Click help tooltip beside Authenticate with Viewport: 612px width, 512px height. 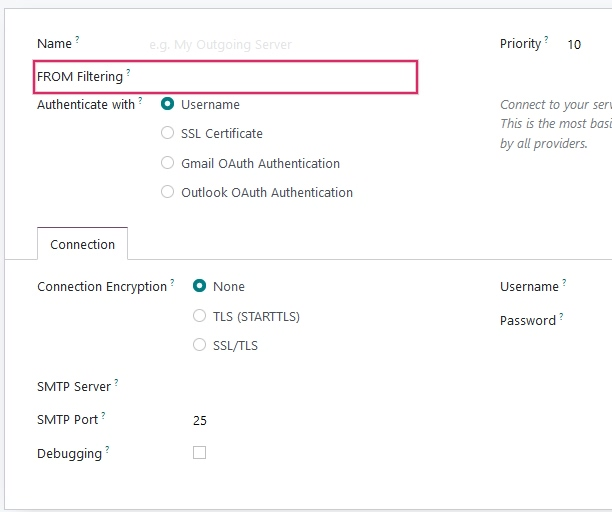(140, 101)
